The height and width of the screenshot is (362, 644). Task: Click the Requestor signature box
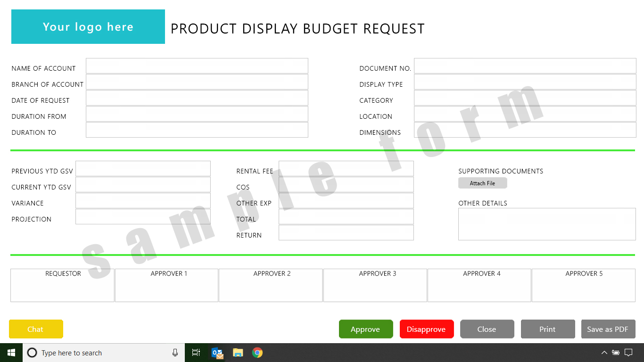click(62, 285)
